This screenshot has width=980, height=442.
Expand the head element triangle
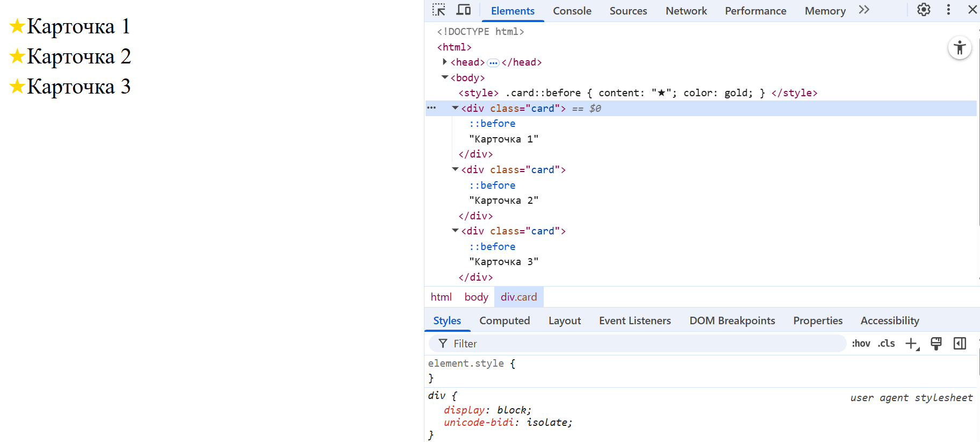(x=445, y=62)
